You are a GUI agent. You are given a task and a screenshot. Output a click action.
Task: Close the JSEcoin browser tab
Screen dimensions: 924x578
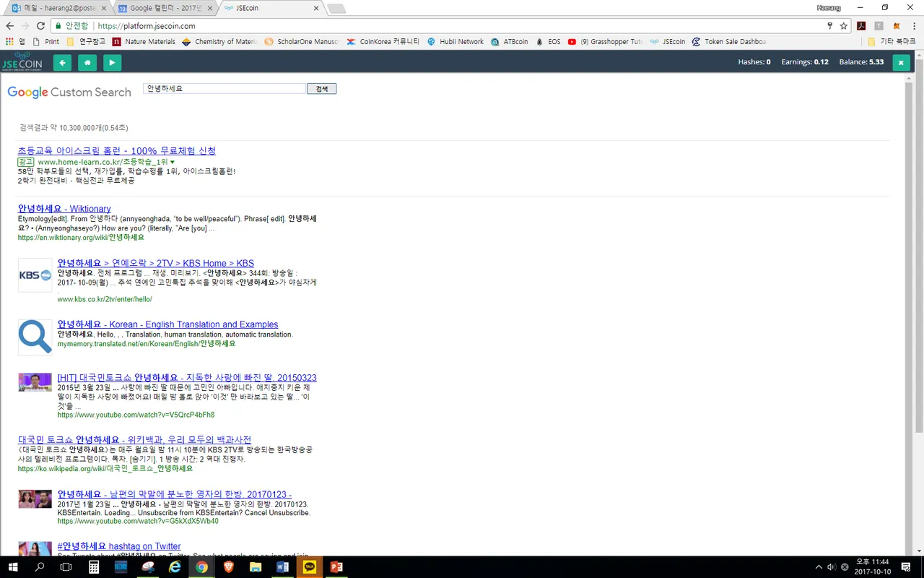pos(315,8)
